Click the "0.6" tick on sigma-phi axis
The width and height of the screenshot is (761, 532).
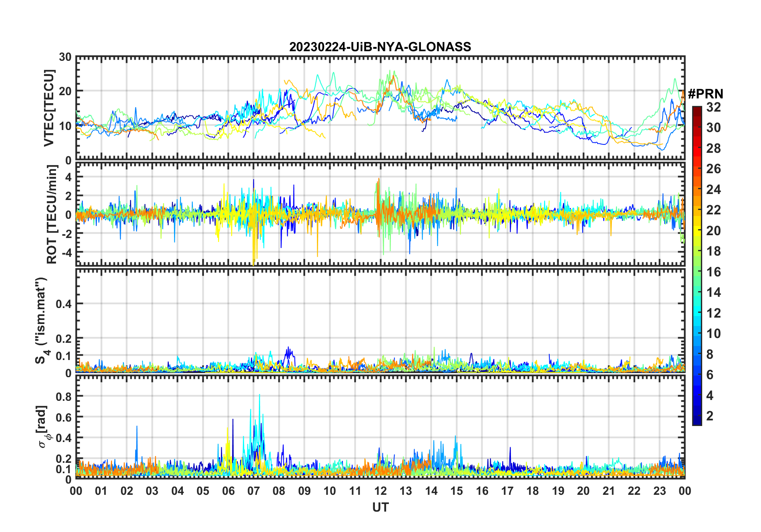click(x=64, y=417)
